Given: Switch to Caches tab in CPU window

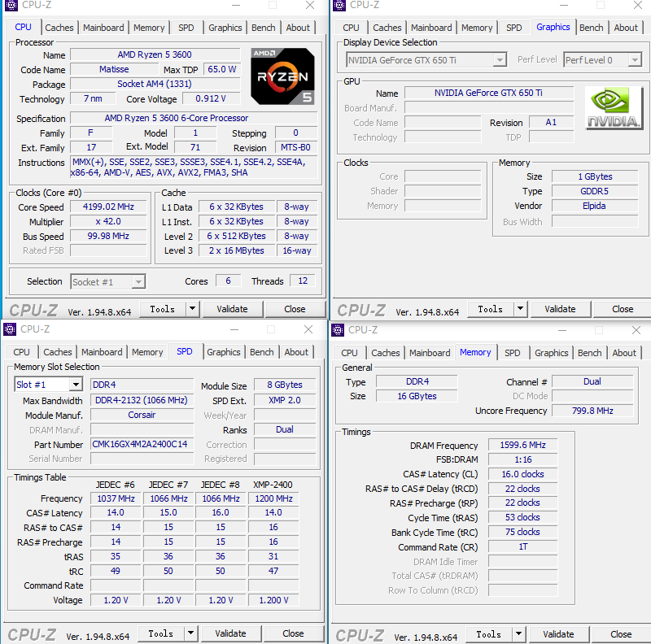Looking at the screenshot, I should (x=59, y=28).
